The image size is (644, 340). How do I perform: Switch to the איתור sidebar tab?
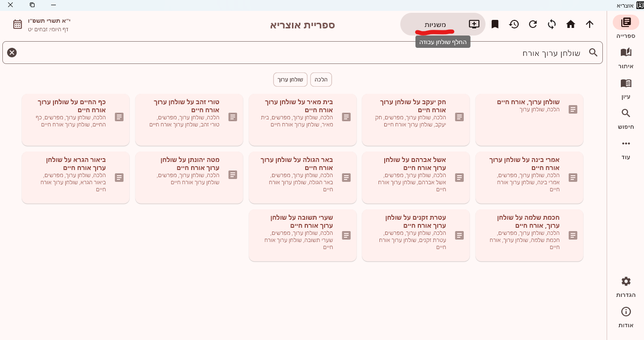[626, 58]
